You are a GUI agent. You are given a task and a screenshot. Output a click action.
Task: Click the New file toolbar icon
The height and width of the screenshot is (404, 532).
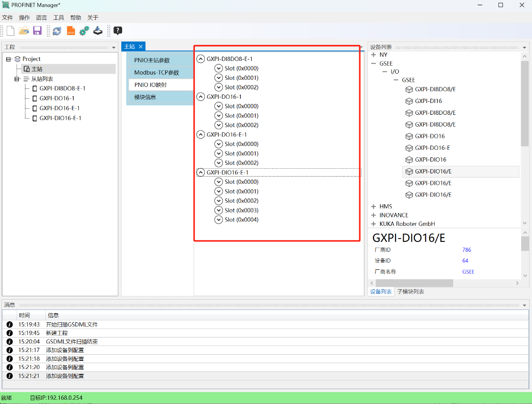10,31
